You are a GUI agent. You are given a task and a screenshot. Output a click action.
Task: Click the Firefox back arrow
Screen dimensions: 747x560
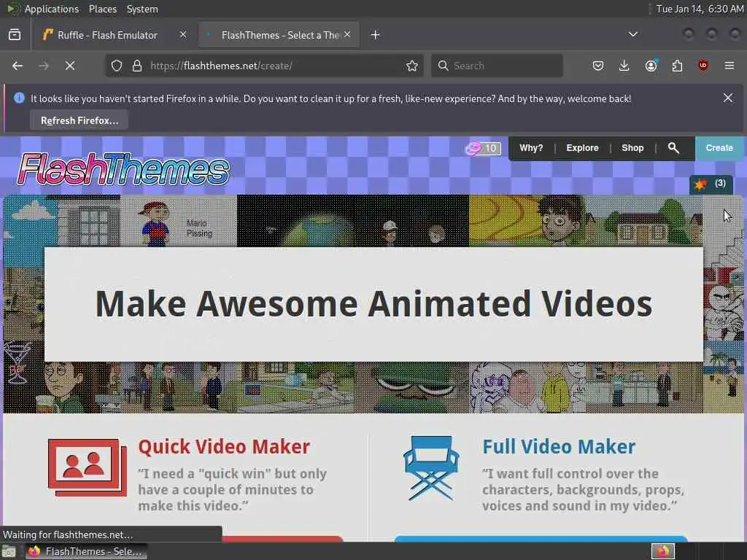(x=18, y=66)
